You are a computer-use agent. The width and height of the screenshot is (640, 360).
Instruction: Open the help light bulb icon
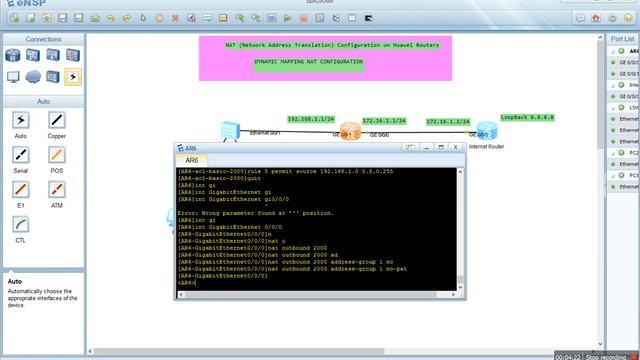[628, 18]
